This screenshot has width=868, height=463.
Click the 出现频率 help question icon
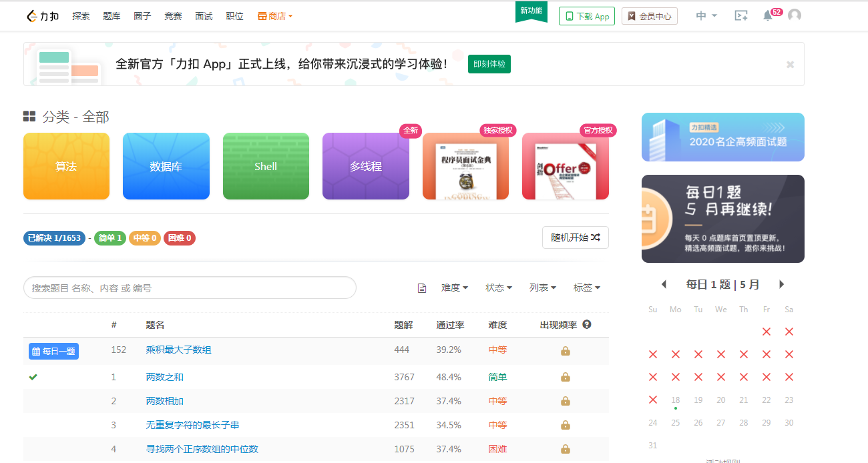click(x=587, y=325)
